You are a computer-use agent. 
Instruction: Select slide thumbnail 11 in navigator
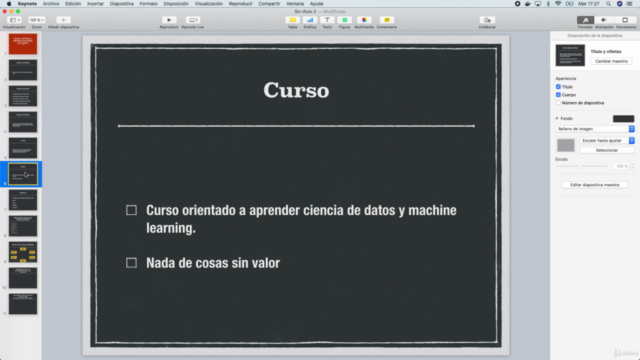23,304
